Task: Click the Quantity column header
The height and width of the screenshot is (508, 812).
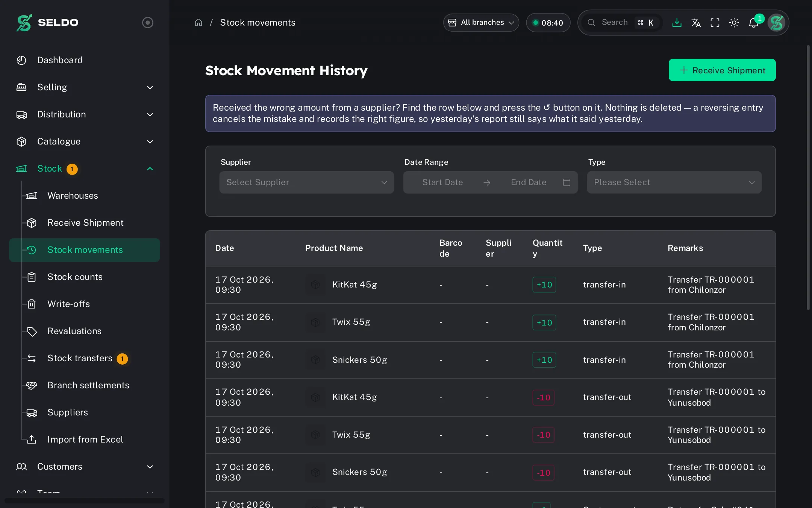Action: coord(547,248)
